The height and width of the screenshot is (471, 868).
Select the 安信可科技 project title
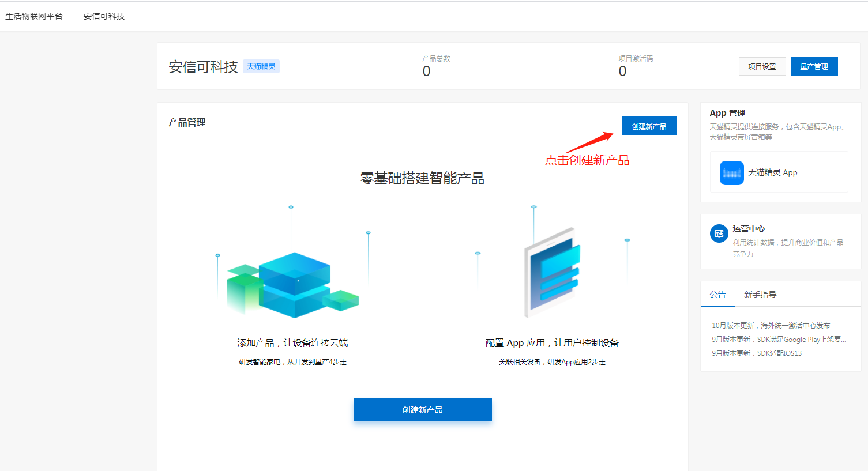(203, 67)
